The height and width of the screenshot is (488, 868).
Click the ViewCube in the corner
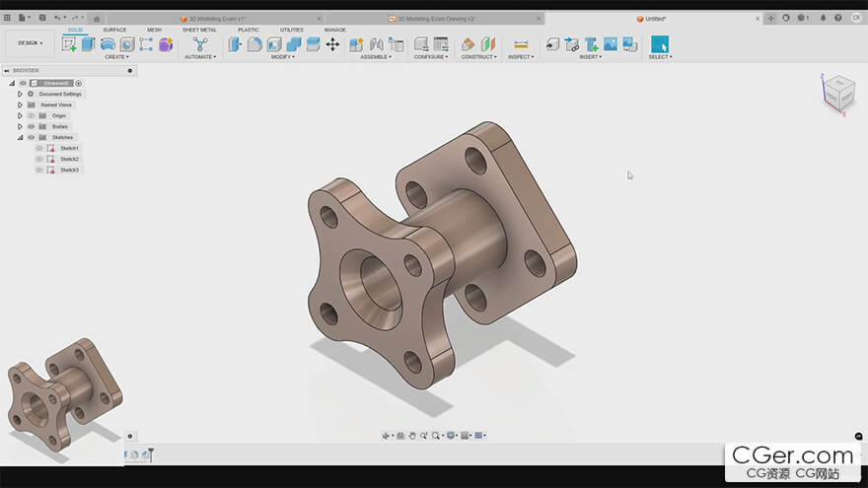[837, 93]
